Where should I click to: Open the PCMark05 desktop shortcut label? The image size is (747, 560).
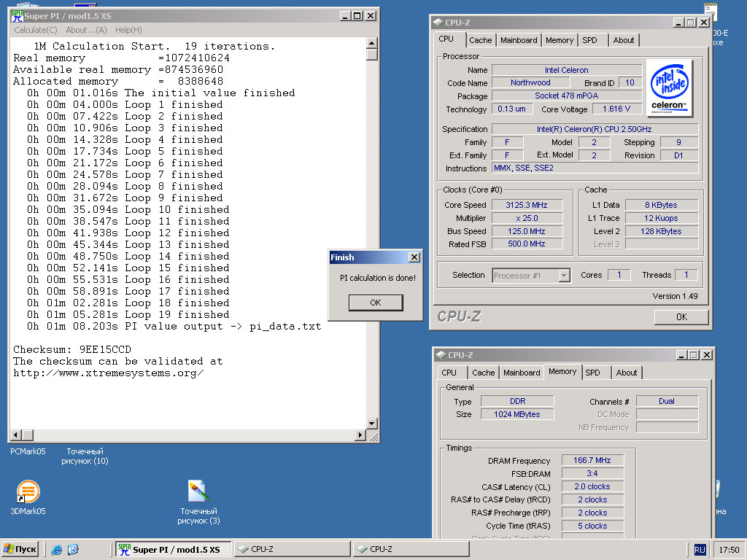coord(28,451)
